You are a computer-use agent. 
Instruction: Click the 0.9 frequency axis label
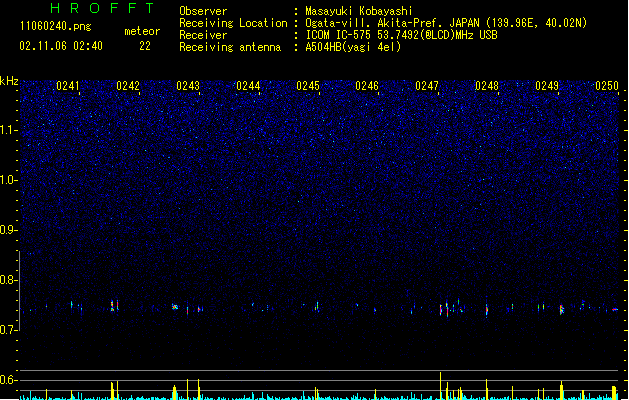pyautogui.click(x=8, y=230)
